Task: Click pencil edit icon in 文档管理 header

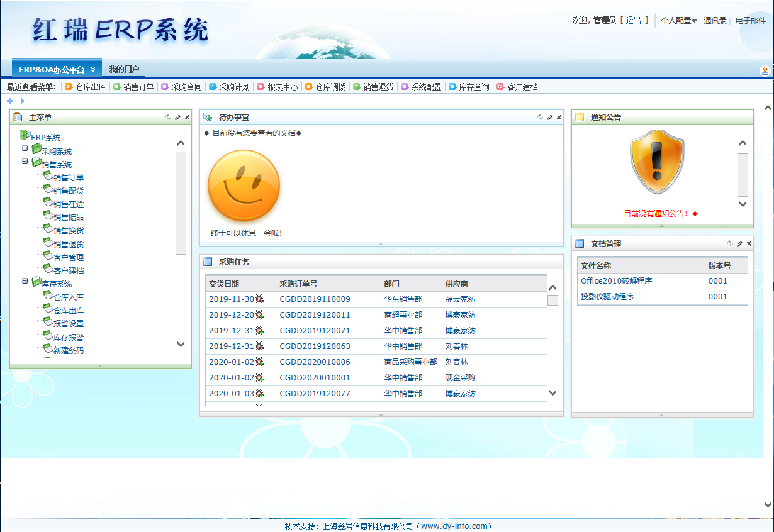Action: pyautogui.click(x=739, y=243)
